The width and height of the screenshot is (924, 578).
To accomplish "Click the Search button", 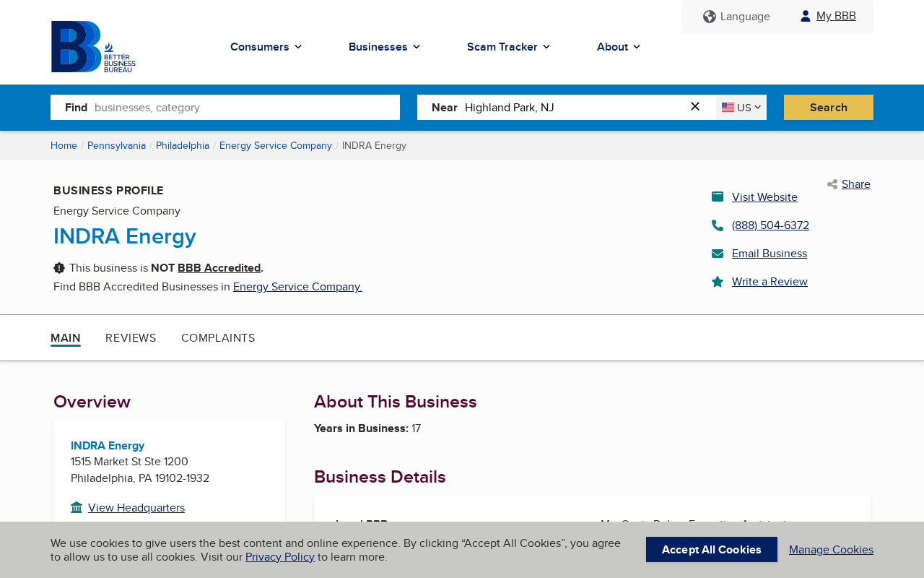I will 829,108.
